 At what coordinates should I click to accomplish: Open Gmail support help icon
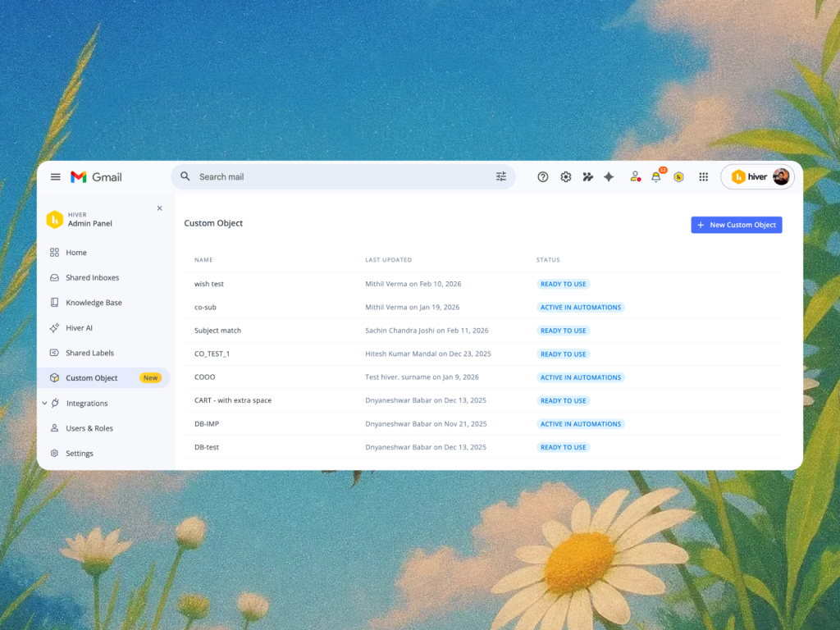543,176
